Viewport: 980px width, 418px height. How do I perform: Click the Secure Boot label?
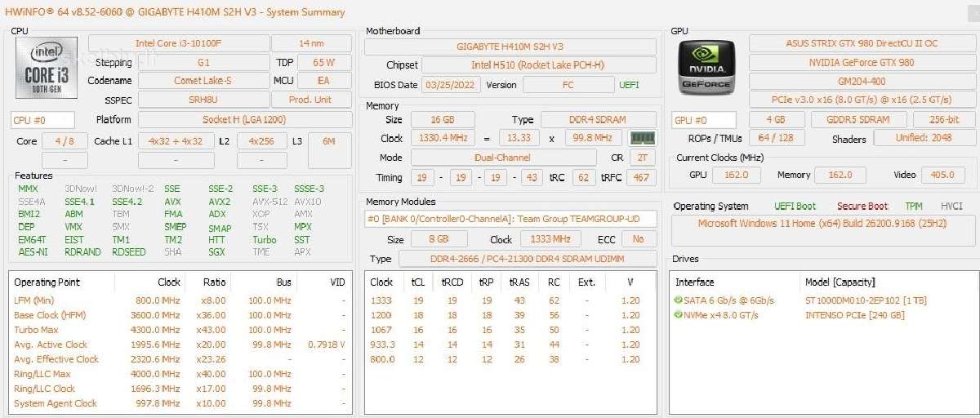coord(862,207)
